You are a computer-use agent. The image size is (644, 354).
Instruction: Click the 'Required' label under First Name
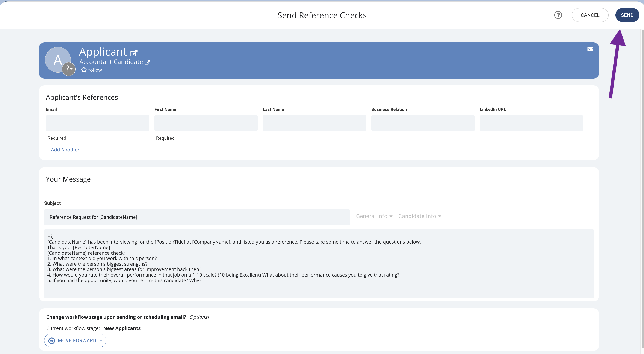pos(165,138)
